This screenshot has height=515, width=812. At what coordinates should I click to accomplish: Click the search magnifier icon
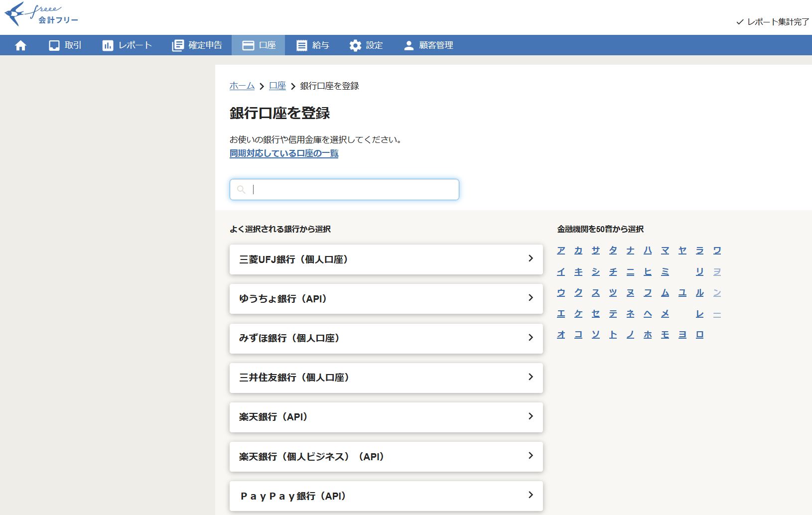(242, 189)
